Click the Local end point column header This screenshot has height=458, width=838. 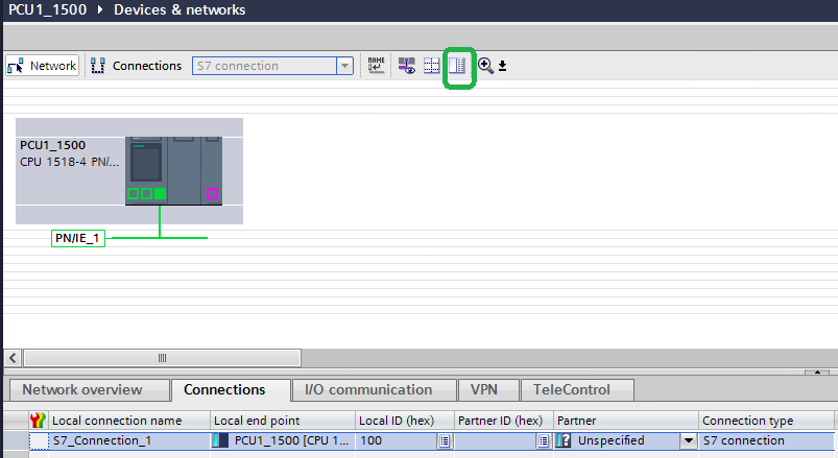[x=283, y=421]
